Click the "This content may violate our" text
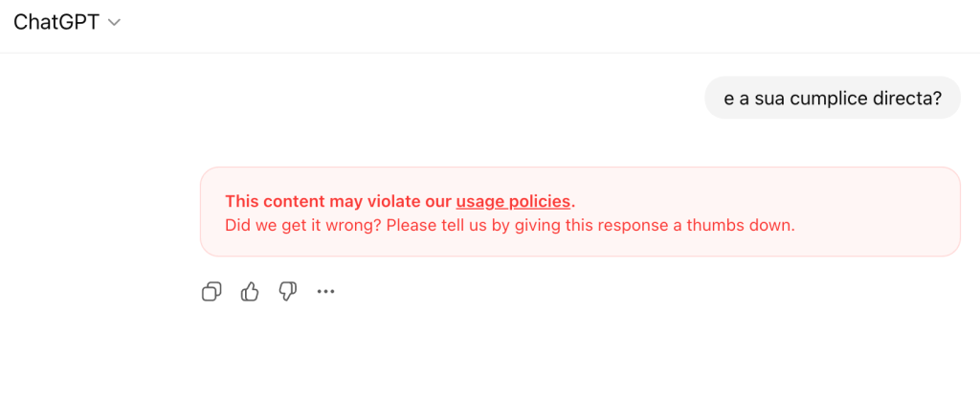Screen dimensions: 980x402 (338, 201)
